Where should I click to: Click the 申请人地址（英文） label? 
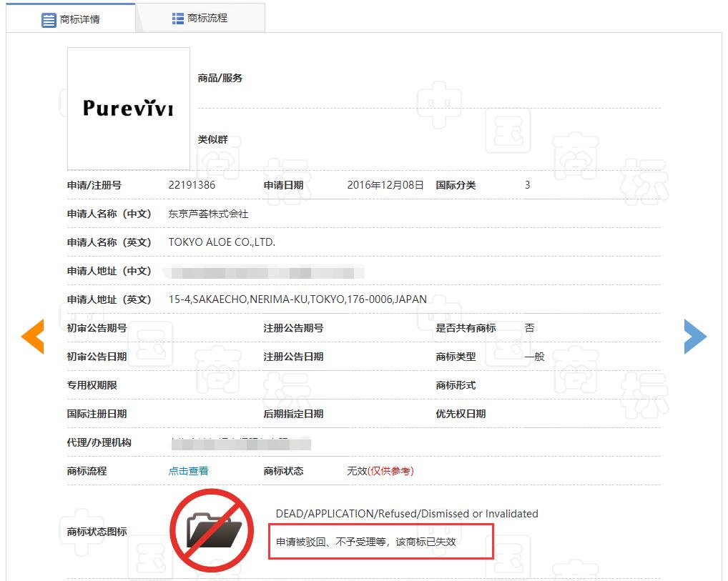[x=109, y=299]
